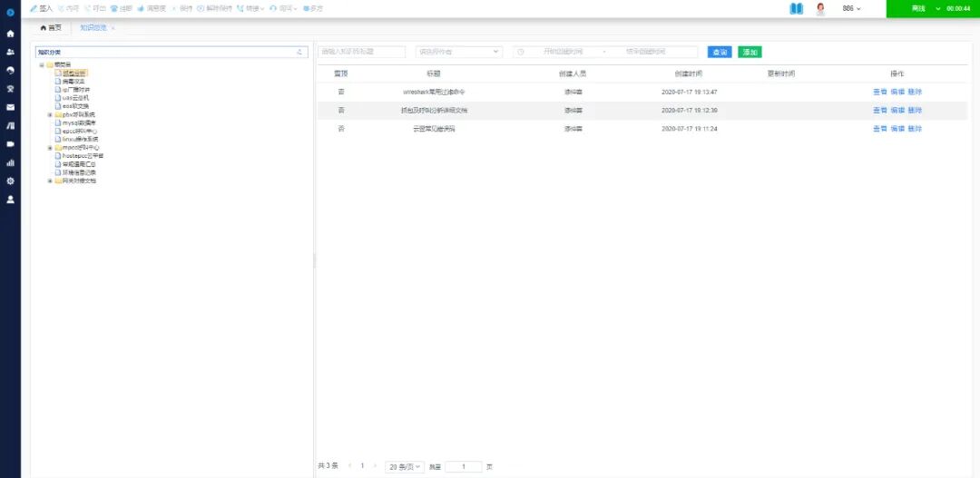Screen dimensions: 980x478
Task: Select the highlighted 抓包分析 tree node
Action: pos(73,73)
